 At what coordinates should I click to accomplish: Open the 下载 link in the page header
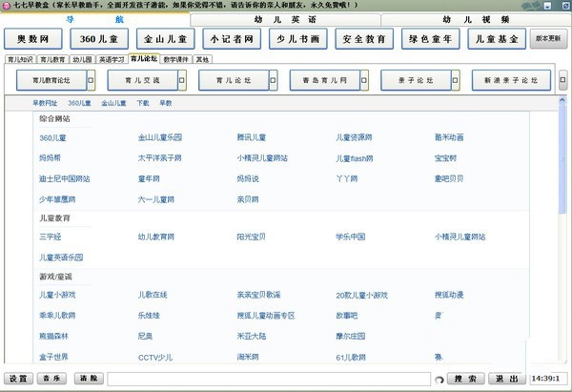[143, 103]
